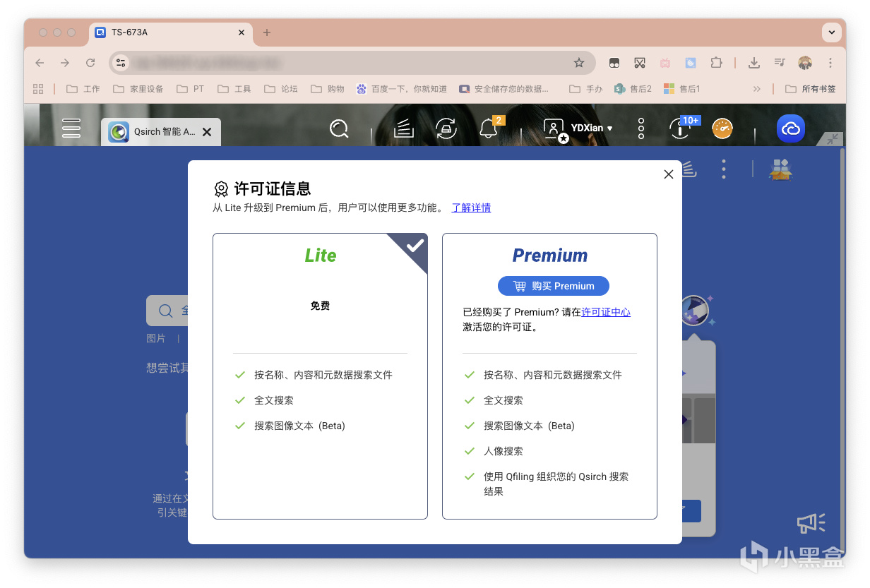The width and height of the screenshot is (870, 588).
Task: Click 全文搜索 in Premium card
Action: pos(503,400)
